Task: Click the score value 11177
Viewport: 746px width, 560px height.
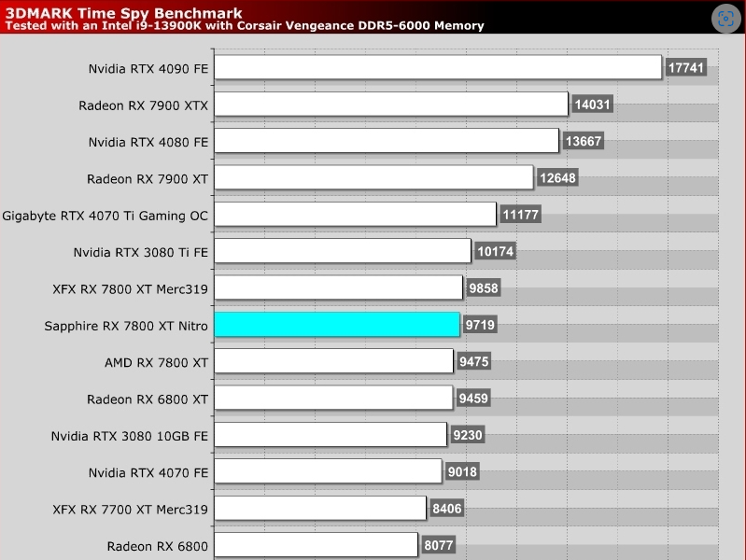Action: click(520, 215)
